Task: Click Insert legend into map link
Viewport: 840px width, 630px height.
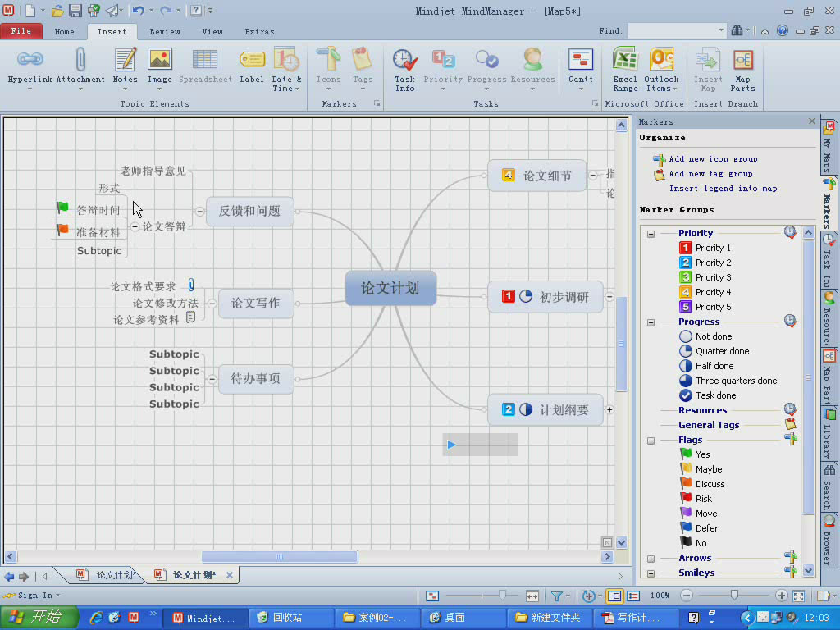Action: [724, 189]
